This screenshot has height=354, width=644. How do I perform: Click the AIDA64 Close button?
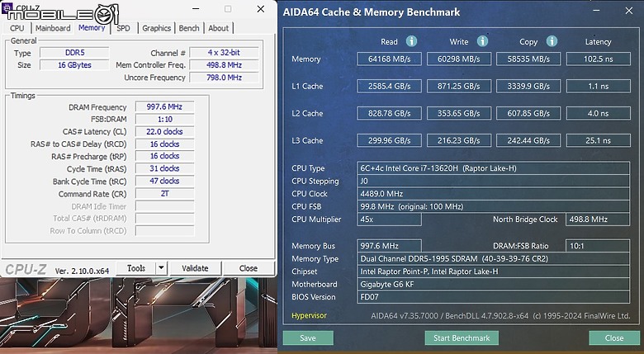[x=614, y=338]
